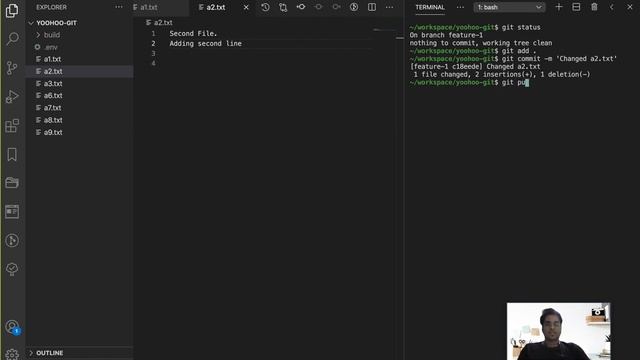Screen dimensions: 640x360
Task: Click the open revision commit icon
Action: [301, 7]
